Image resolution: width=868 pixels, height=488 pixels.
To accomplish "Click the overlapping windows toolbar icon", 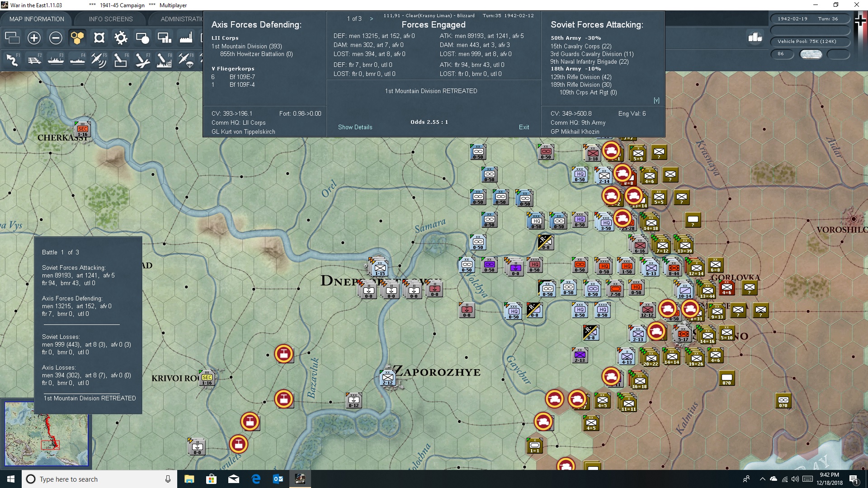I will coord(12,38).
